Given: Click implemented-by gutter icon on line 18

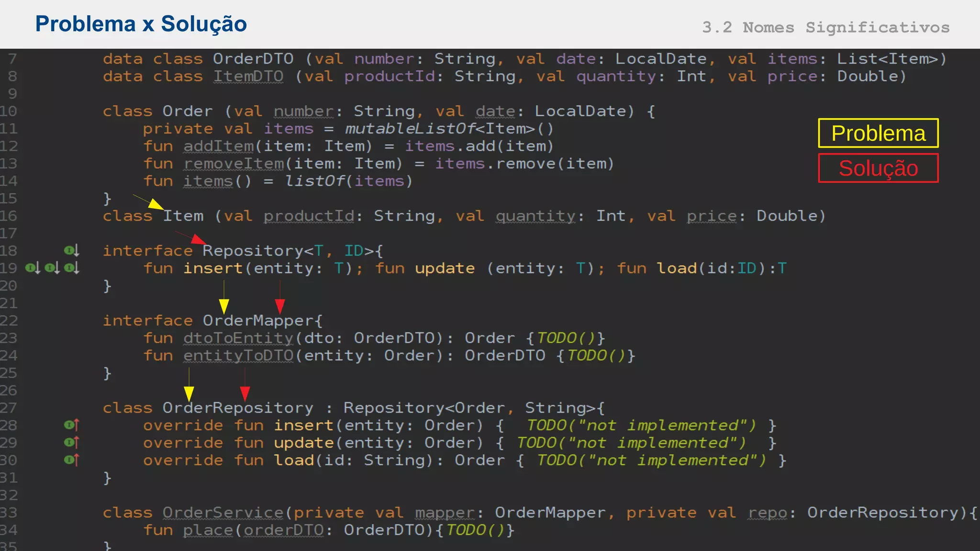Looking at the screenshot, I should (x=71, y=250).
